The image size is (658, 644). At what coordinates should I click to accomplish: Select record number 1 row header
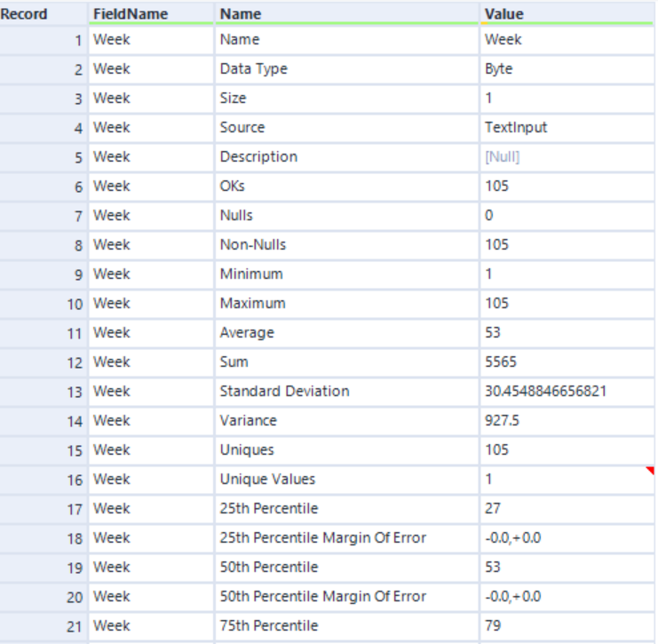coord(44,39)
